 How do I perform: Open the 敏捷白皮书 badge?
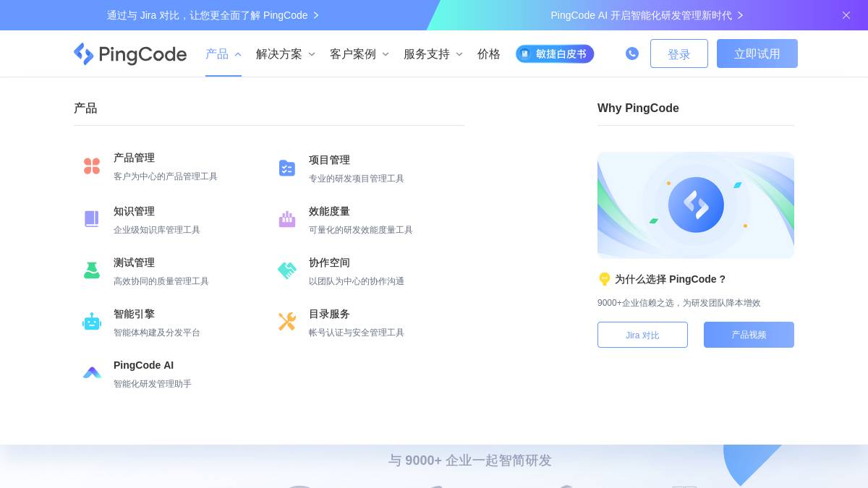tap(555, 53)
